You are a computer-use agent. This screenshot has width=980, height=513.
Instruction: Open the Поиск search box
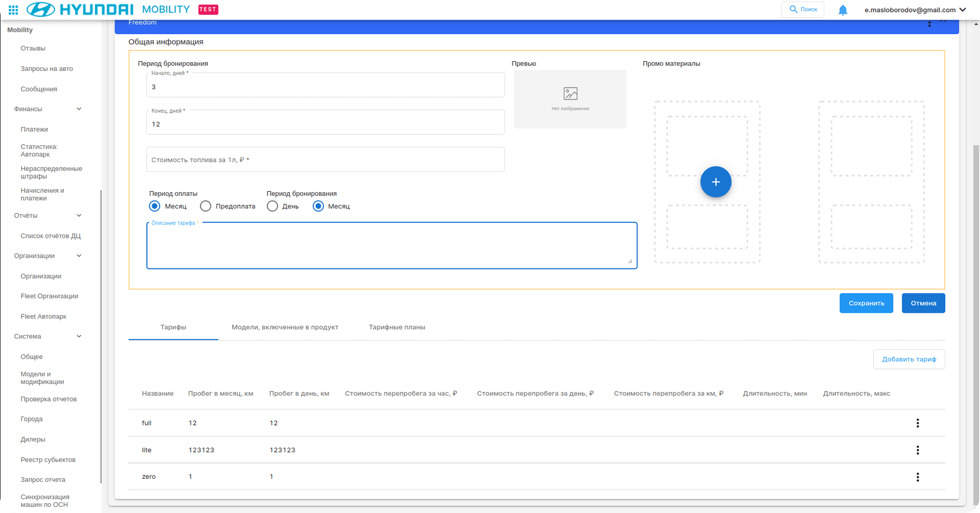pos(803,9)
